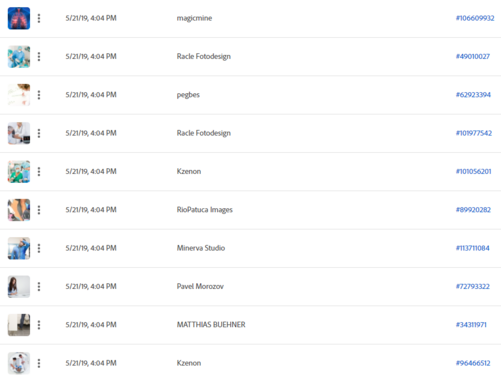Image resolution: width=501 pixels, height=380 pixels.
Task: Open the three-dot menu for Minerva Studio
Action: (39, 248)
